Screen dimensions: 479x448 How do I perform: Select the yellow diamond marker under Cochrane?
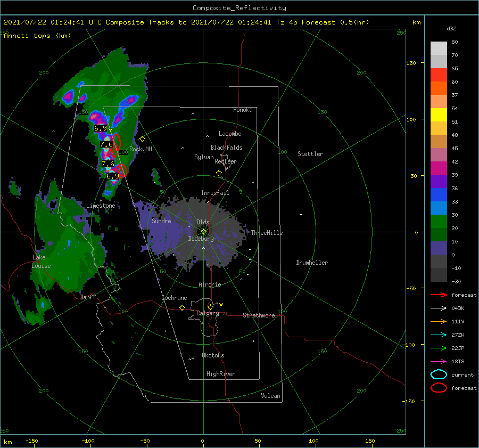[x=182, y=308]
